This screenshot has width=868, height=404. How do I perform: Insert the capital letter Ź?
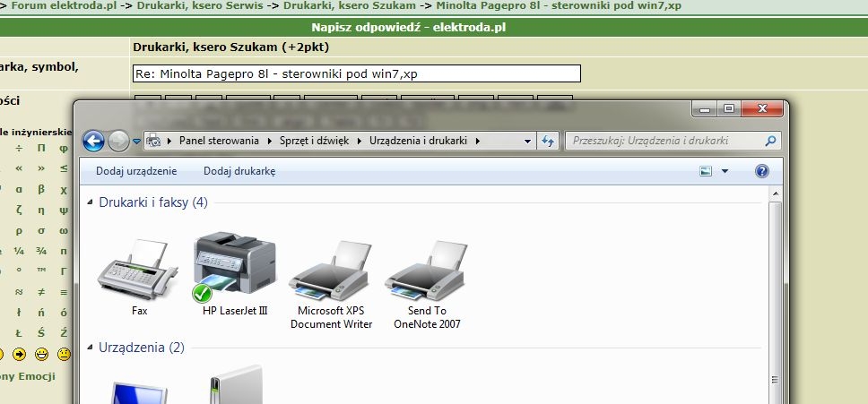pos(64,333)
